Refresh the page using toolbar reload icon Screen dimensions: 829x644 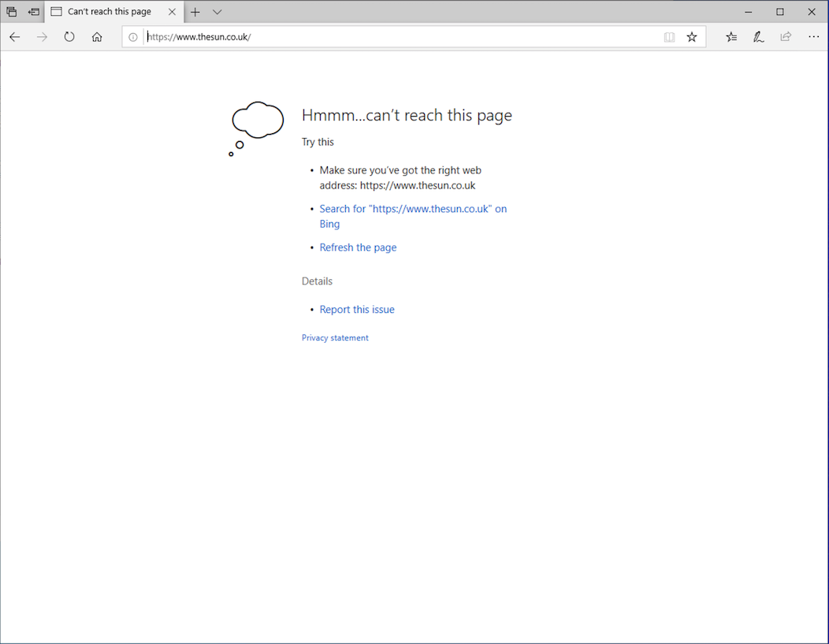pyautogui.click(x=69, y=37)
